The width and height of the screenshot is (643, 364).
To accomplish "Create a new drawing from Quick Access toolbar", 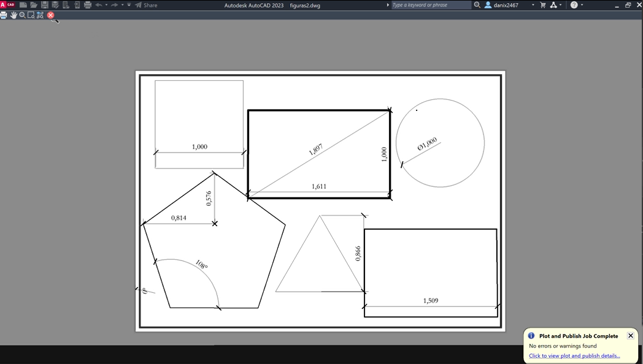I will [x=23, y=5].
